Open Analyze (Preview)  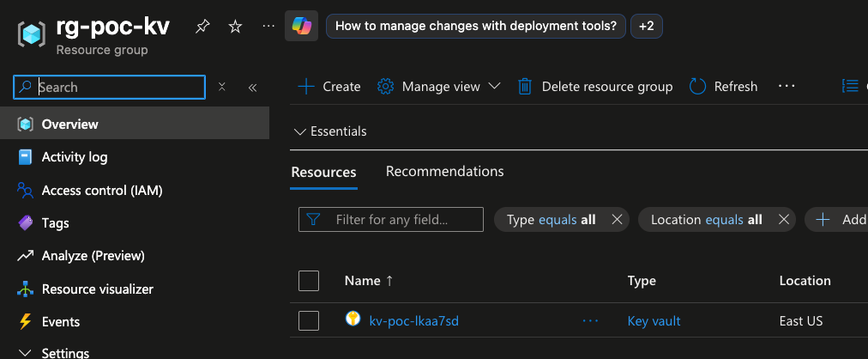[135, 255]
